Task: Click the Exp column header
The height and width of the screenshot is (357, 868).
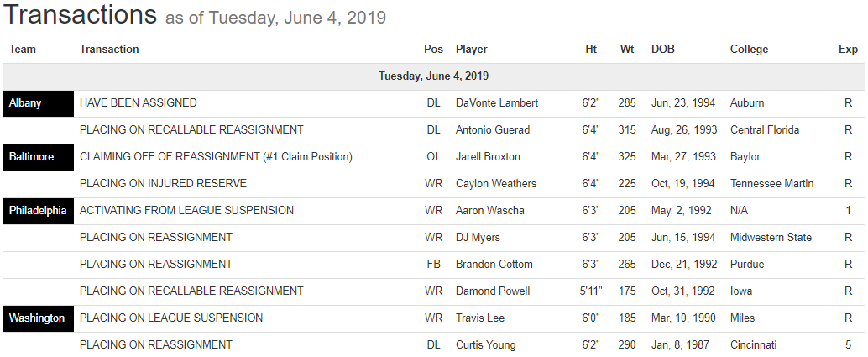Action: click(848, 50)
